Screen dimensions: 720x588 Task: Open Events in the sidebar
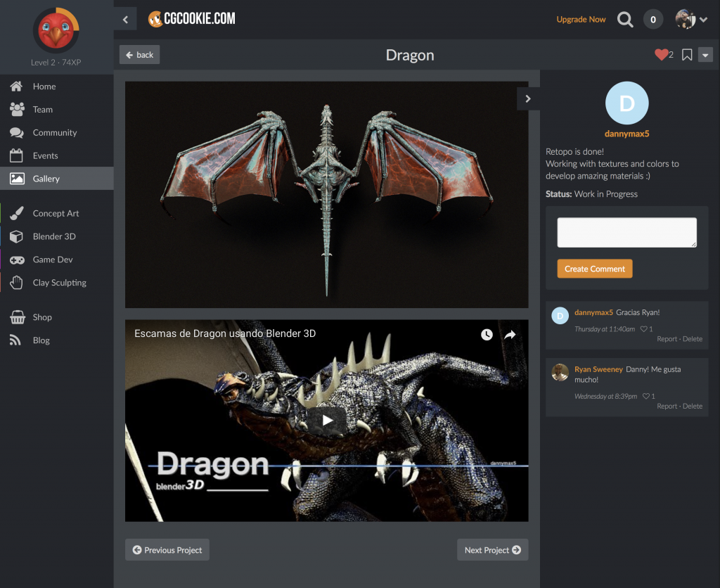point(56,155)
